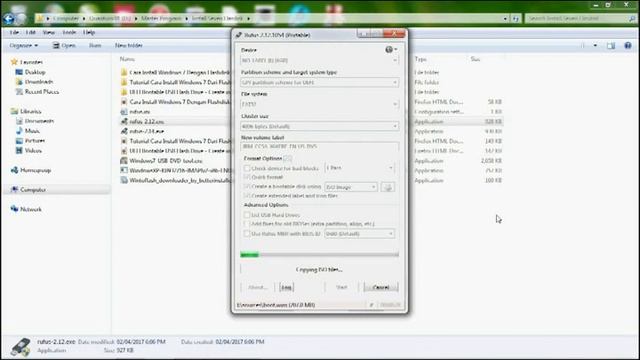Click the select ISO image disc icon

tap(388, 187)
